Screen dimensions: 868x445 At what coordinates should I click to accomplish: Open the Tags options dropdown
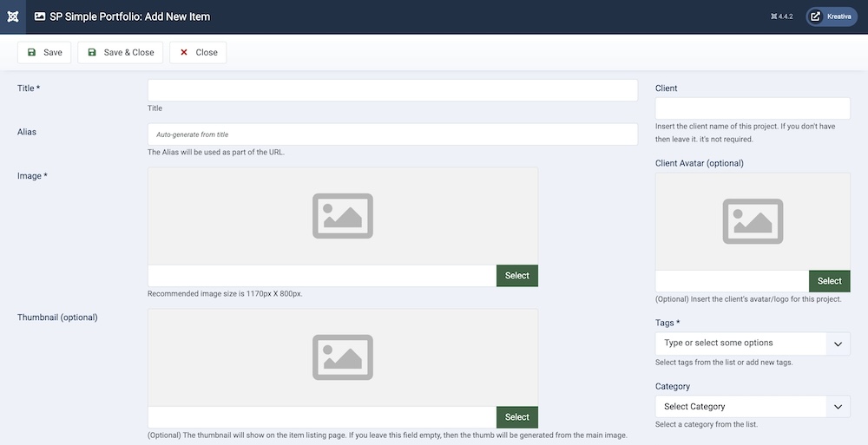(x=740, y=344)
